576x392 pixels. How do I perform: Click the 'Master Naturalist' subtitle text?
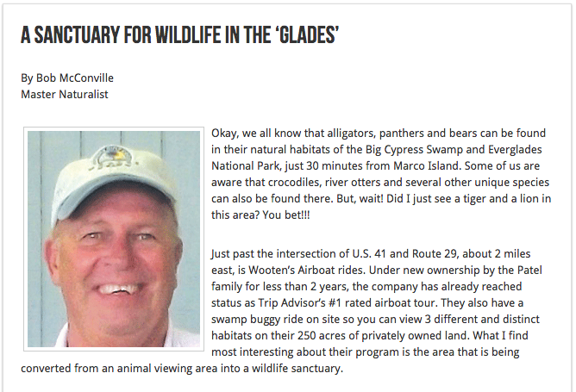(65, 94)
